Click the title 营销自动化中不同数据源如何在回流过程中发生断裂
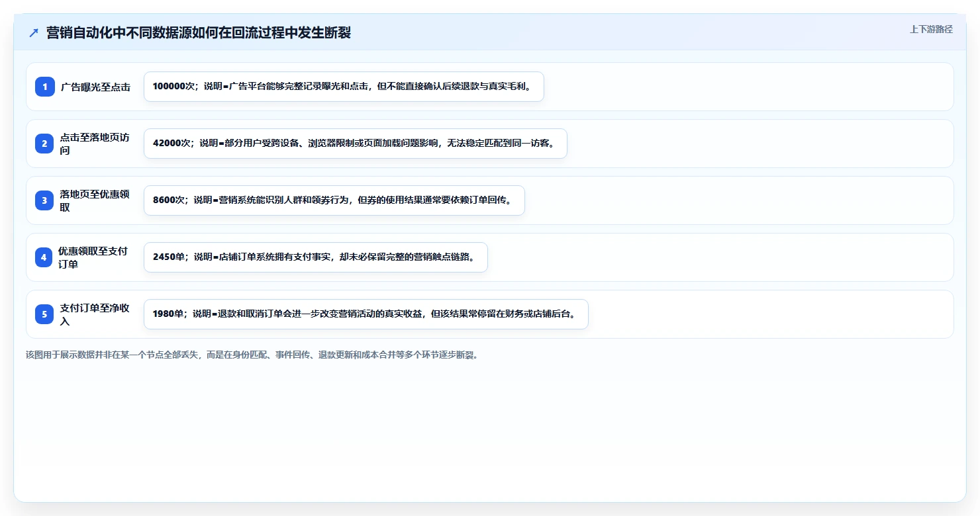Image resolution: width=980 pixels, height=516 pixels. (199, 33)
